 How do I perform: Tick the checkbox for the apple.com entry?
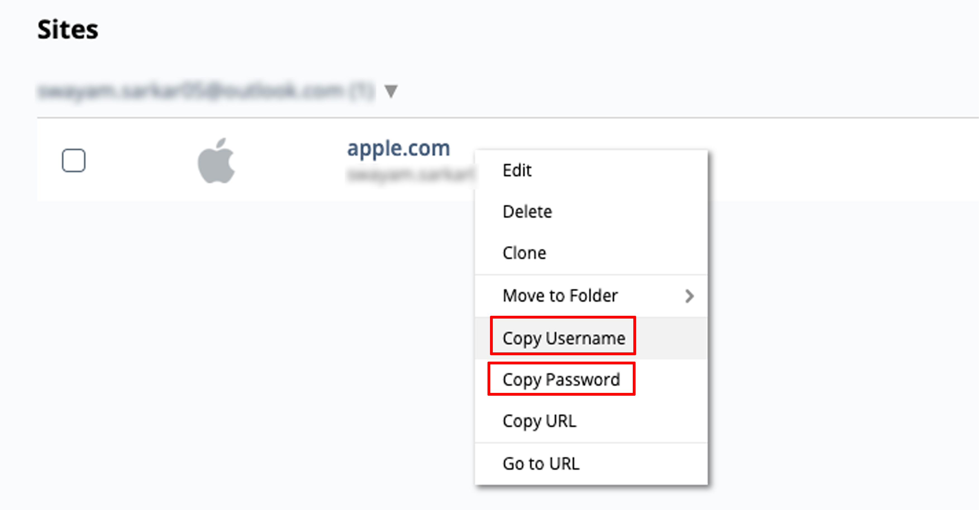73,160
